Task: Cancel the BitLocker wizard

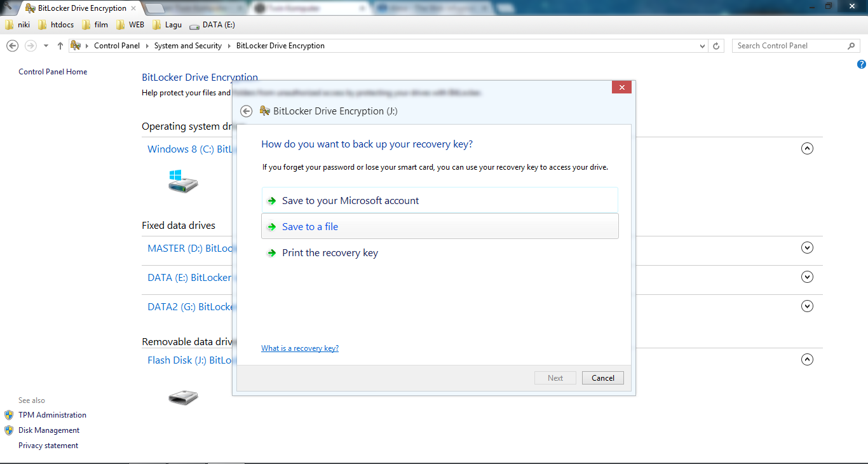Action: (603, 378)
